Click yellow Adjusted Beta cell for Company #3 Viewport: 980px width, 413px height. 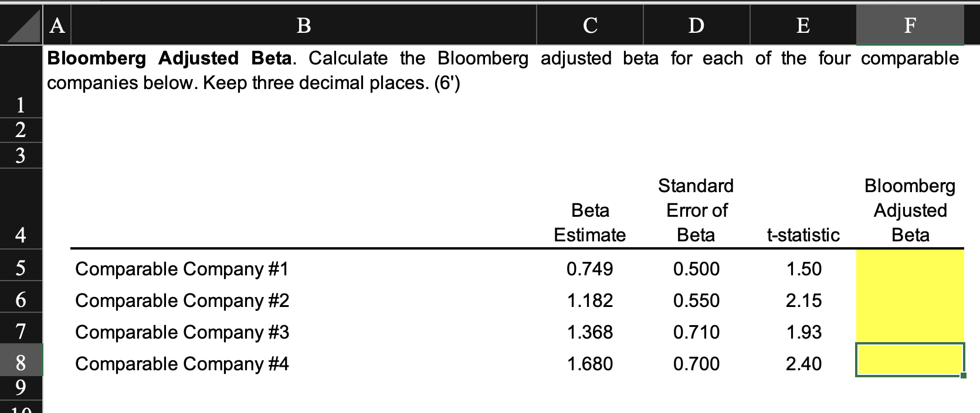coord(910,332)
